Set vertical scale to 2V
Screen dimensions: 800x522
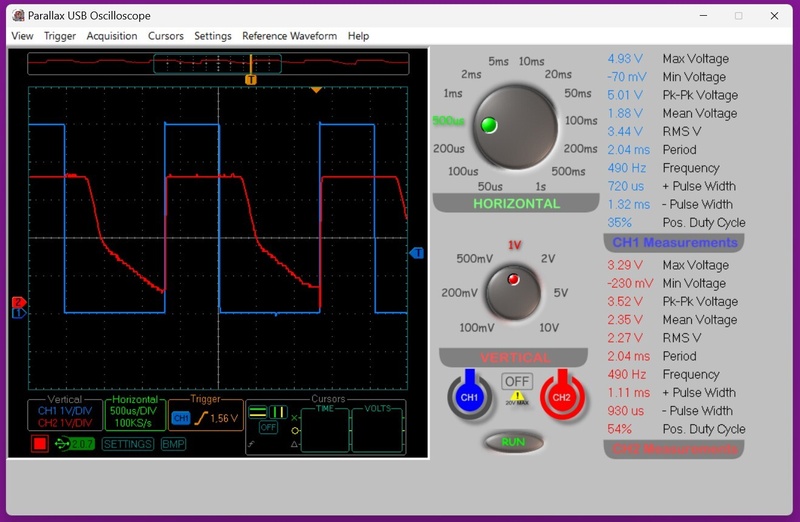(x=547, y=259)
